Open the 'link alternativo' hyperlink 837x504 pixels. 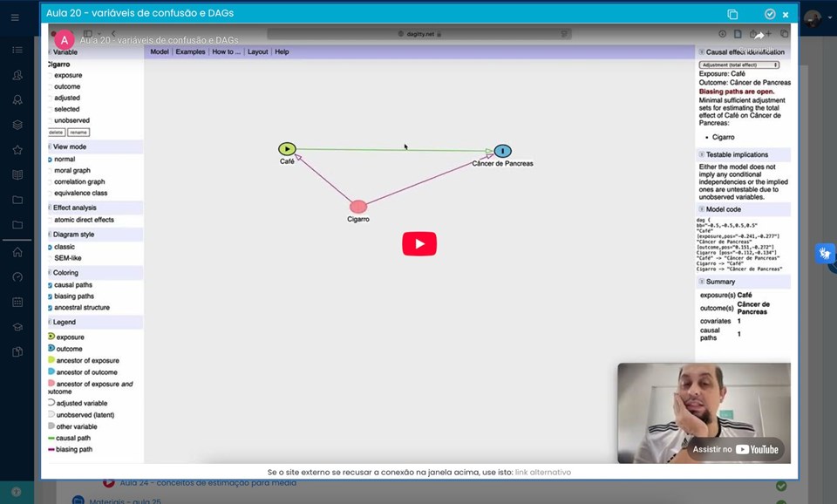tap(542, 472)
